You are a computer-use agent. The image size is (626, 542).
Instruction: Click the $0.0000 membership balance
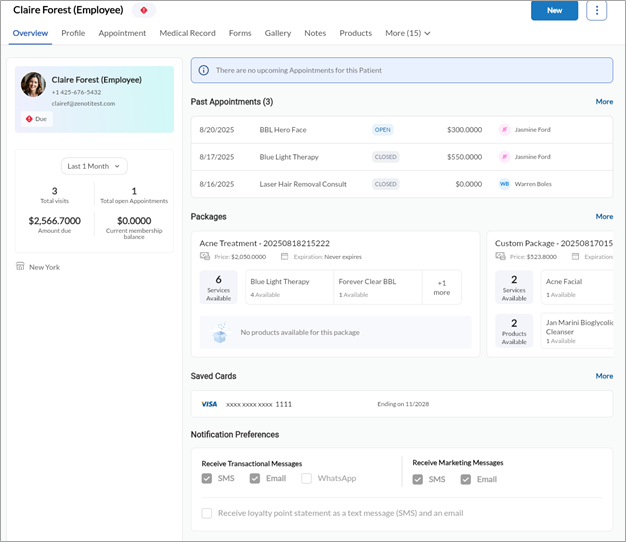point(134,221)
